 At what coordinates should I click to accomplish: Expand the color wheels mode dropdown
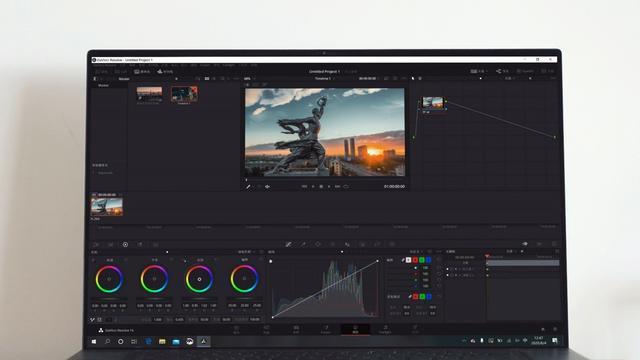(x=246, y=252)
